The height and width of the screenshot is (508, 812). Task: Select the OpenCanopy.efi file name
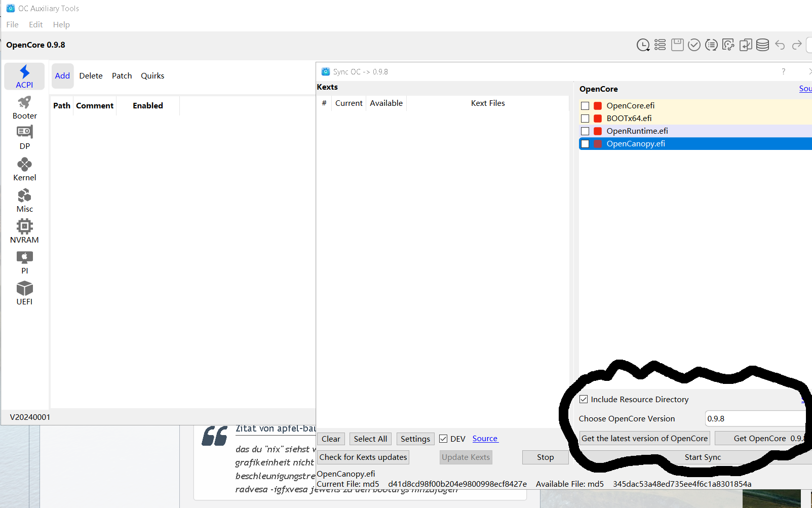tap(636, 144)
